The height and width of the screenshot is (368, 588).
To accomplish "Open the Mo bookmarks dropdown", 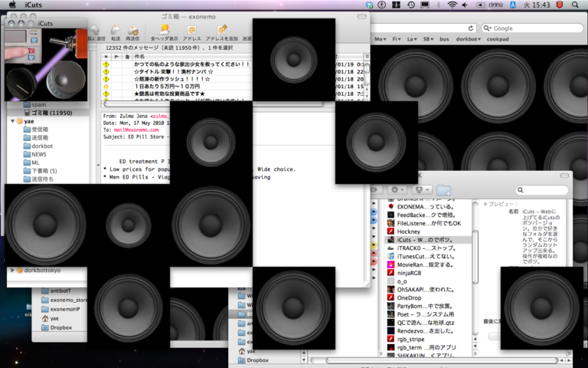I will tap(380, 39).
